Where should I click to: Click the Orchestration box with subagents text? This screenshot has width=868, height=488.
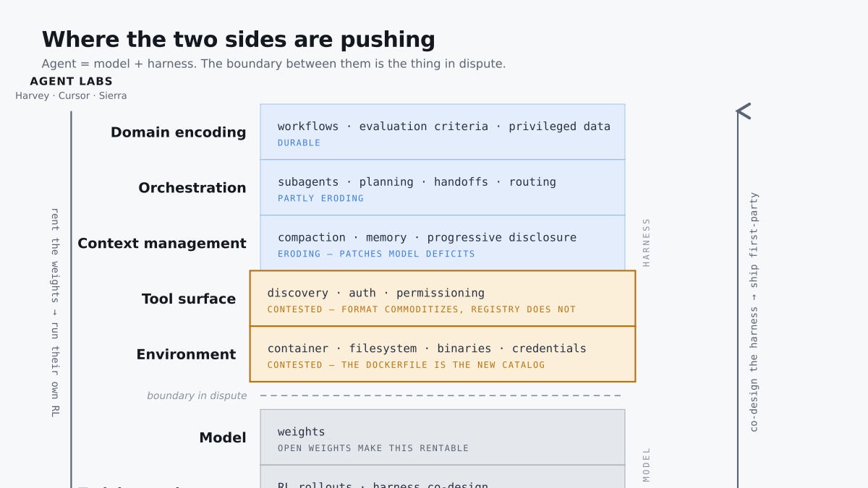(443, 187)
